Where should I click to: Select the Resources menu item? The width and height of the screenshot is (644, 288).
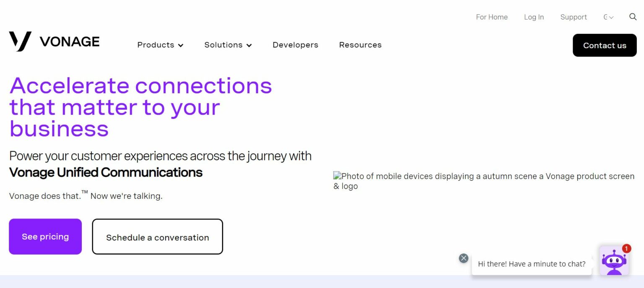click(360, 45)
